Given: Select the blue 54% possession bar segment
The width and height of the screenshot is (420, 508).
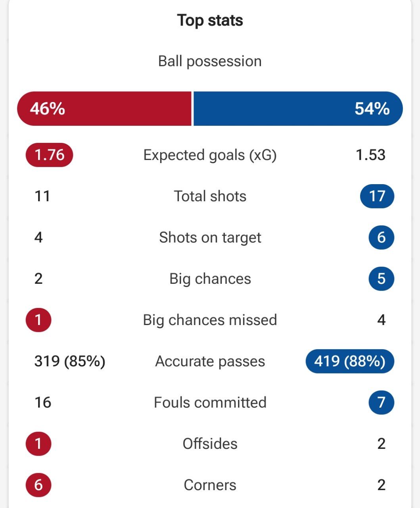Looking at the screenshot, I should (298, 109).
